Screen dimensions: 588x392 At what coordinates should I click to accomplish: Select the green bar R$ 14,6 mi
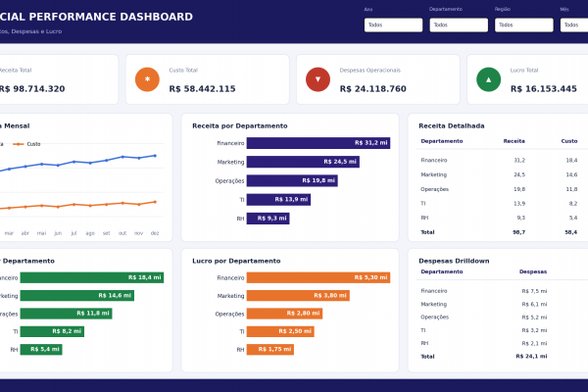pyautogui.click(x=76, y=296)
